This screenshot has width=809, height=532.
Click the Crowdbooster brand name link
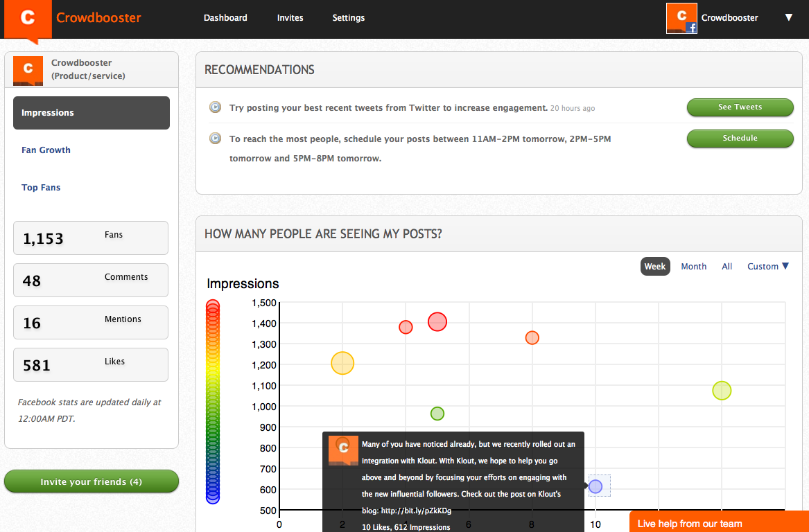click(98, 17)
